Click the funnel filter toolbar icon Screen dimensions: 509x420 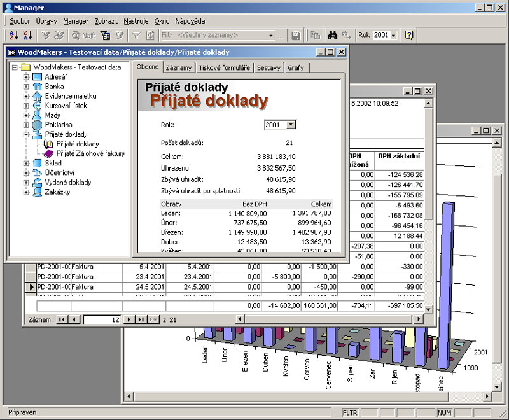(x=136, y=36)
